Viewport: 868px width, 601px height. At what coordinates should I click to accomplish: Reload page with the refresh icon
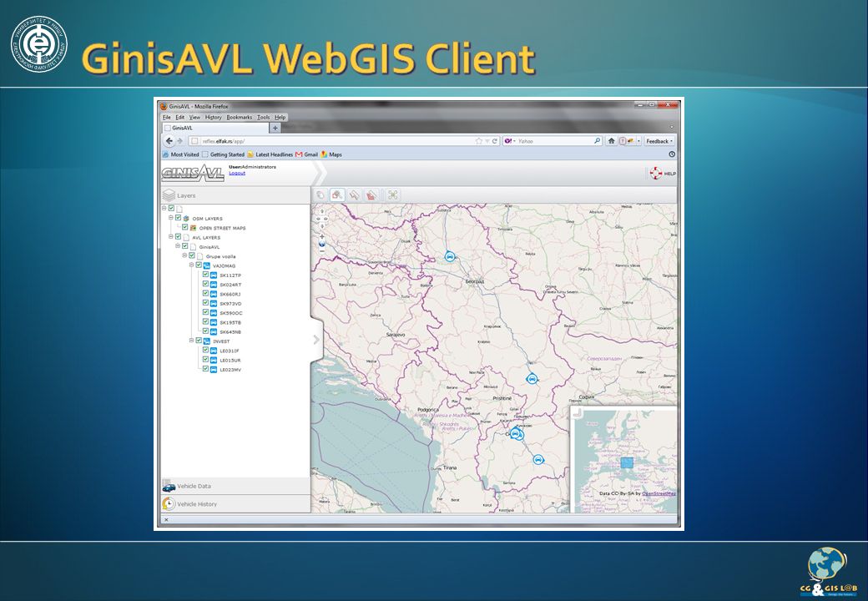coord(494,141)
